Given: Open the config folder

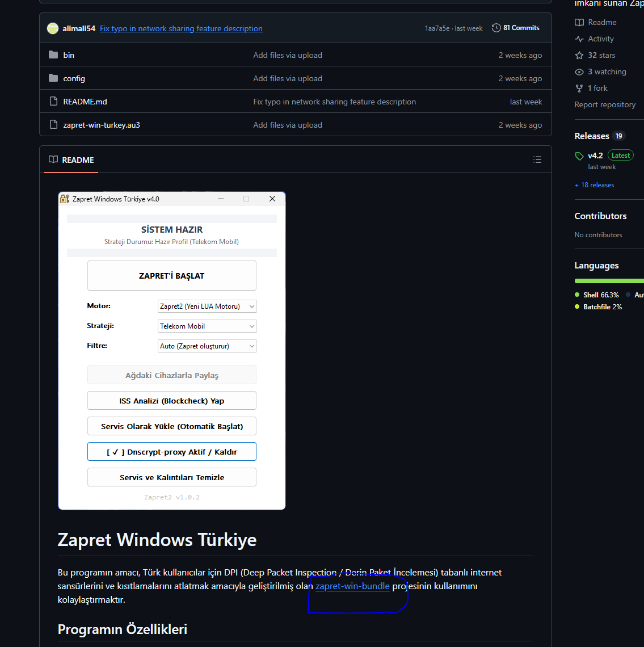Looking at the screenshot, I should pyautogui.click(x=74, y=78).
